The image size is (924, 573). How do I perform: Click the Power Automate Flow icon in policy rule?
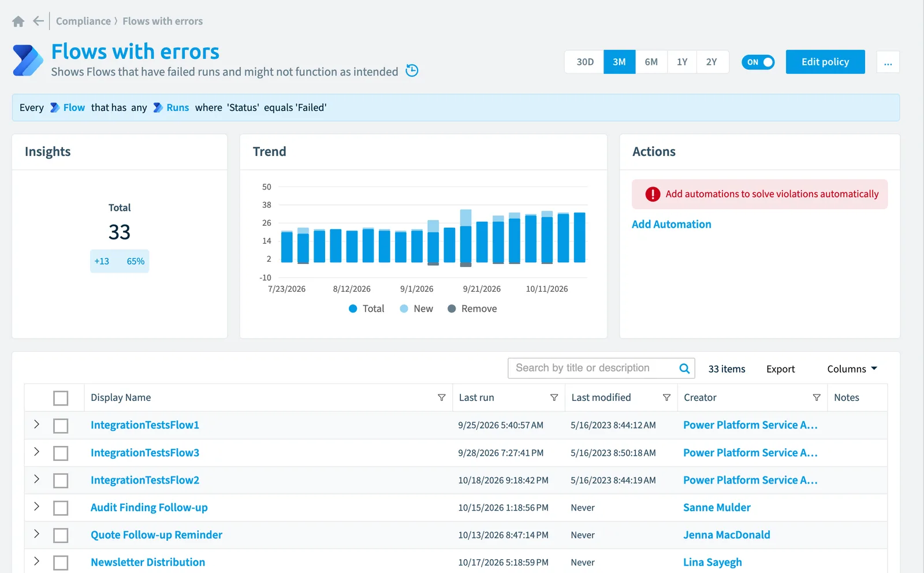tap(55, 107)
